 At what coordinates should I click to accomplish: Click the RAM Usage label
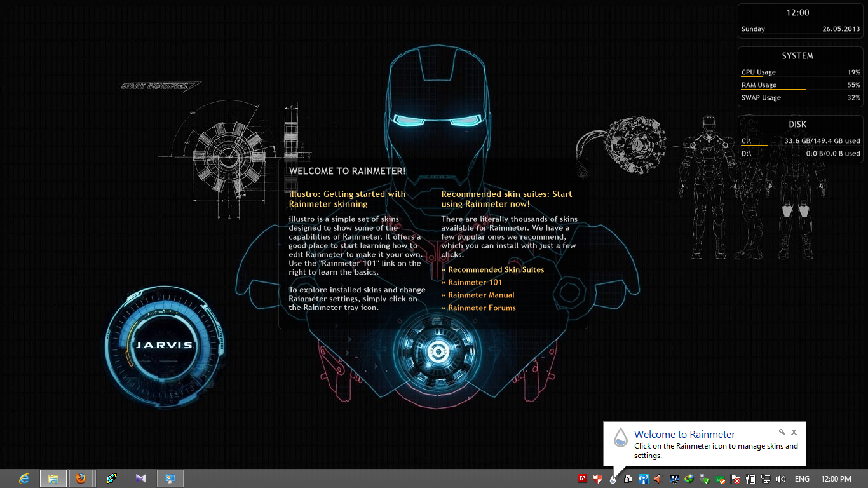pyautogui.click(x=759, y=85)
